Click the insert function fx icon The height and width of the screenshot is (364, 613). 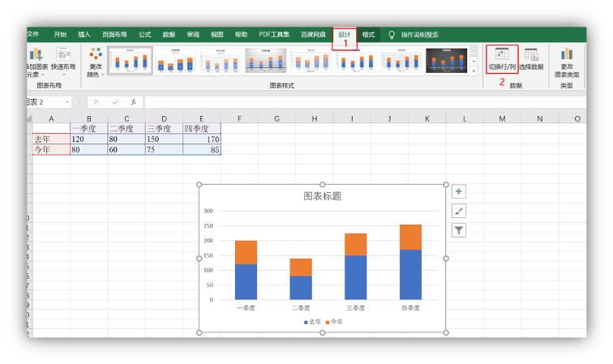(133, 102)
